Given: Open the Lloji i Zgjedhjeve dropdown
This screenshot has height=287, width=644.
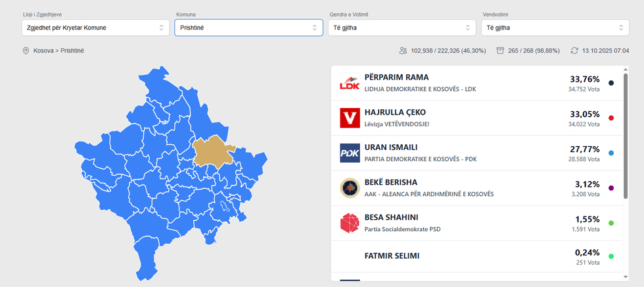Looking at the screenshot, I should tap(95, 28).
